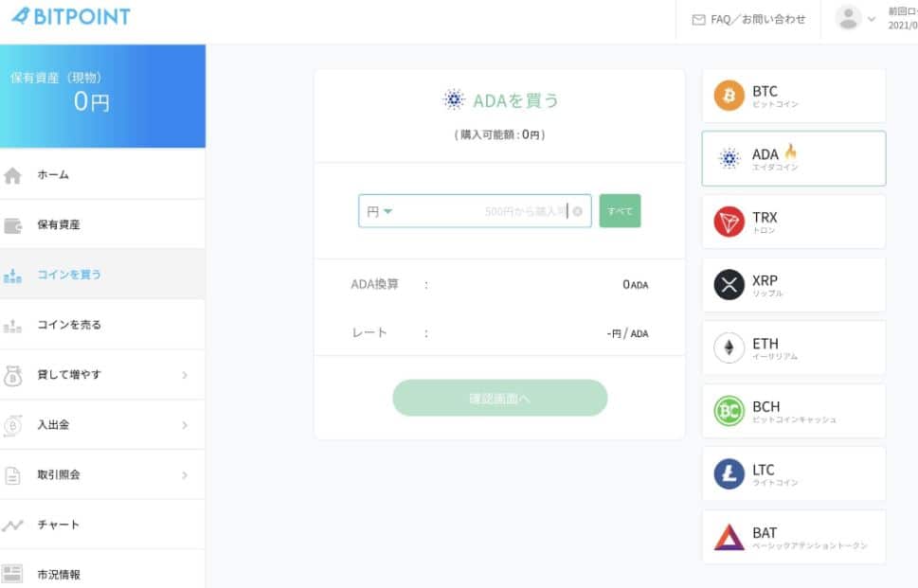The height and width of the screenshot is (588, 918).
Task: Open FAQ／お問い合わせ link
Action: click(x=748, y=20)
